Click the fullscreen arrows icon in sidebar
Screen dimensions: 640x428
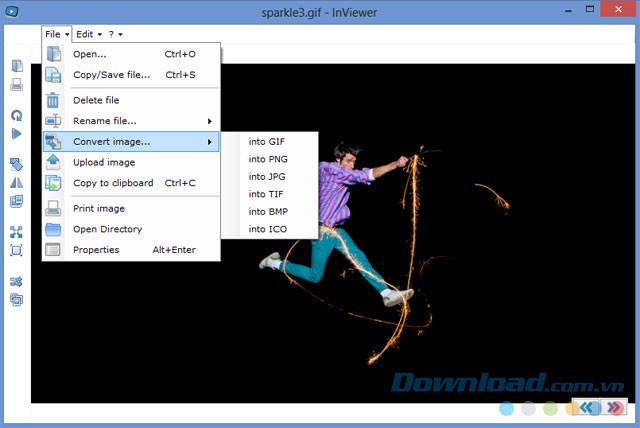[x=16, y=232]
